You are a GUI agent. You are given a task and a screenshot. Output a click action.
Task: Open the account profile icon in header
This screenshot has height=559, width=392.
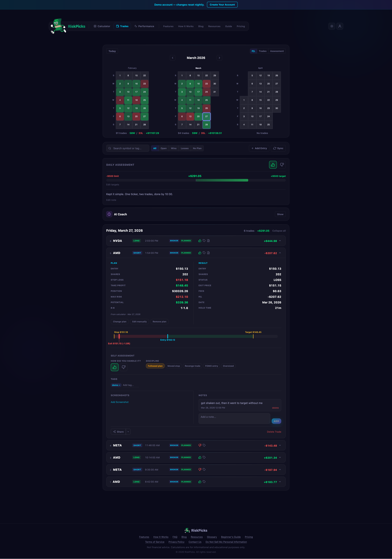340,26
